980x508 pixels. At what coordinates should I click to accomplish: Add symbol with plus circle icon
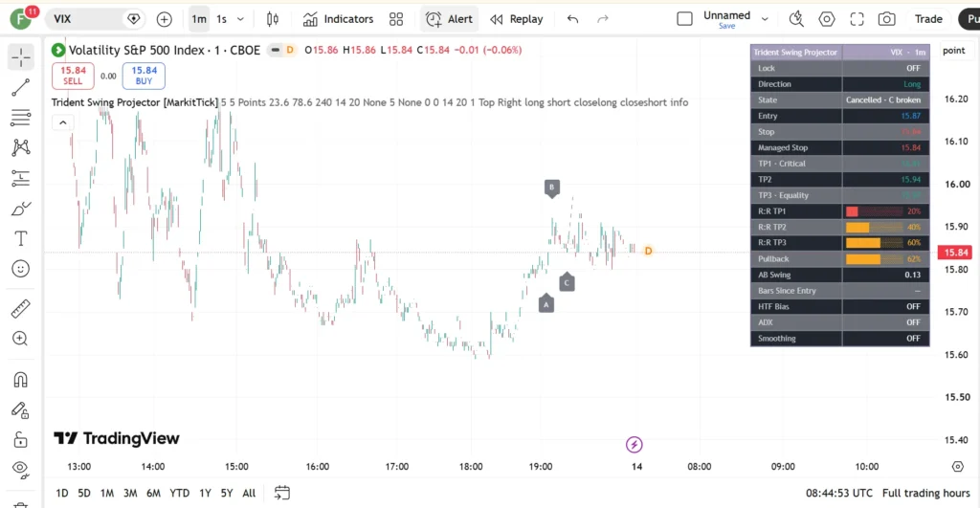pyautogui.click(x=165, y=19)
